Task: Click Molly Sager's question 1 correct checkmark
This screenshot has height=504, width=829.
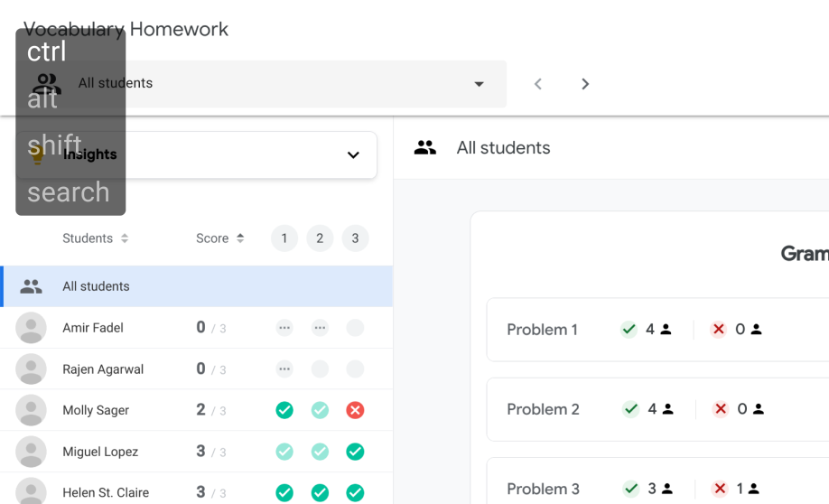Action: pyautogui.click(x=284, y=410)
